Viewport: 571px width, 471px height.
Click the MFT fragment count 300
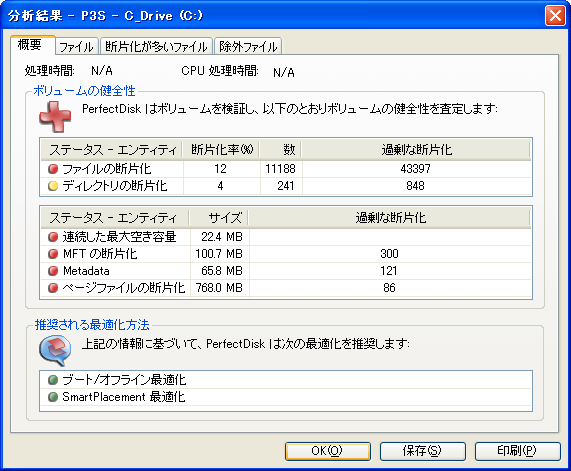click(389, 254)
